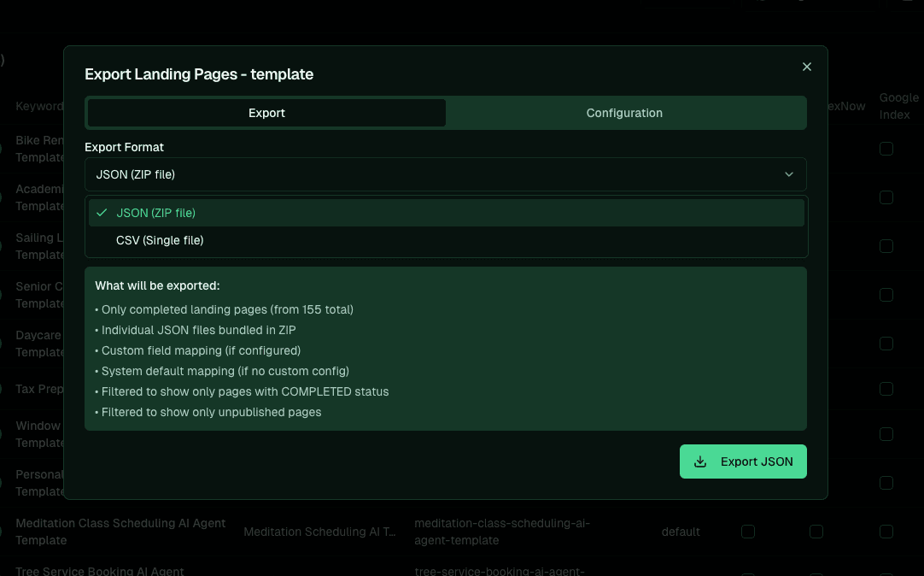The width and height of the screenshot is (924, 576).
Task: Switch to the Configuration tab
Action: 624,113
